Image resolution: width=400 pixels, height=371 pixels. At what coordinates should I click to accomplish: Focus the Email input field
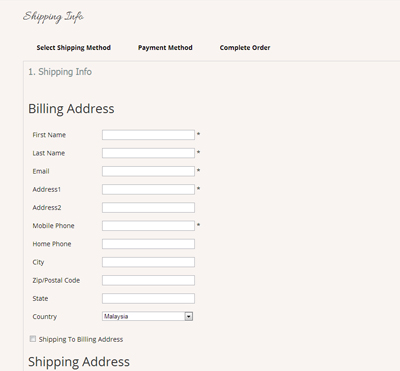pyautogui.click(x=148, y=171)
